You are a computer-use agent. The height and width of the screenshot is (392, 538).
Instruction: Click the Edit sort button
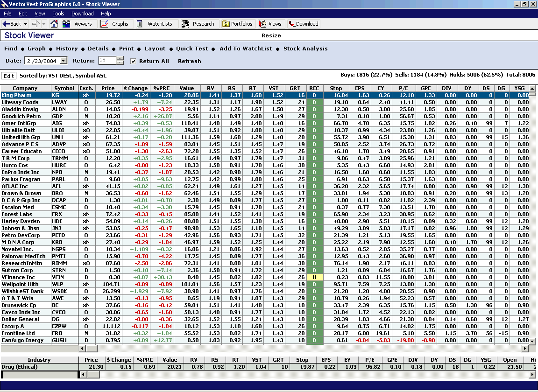click(x=8, y=76)
